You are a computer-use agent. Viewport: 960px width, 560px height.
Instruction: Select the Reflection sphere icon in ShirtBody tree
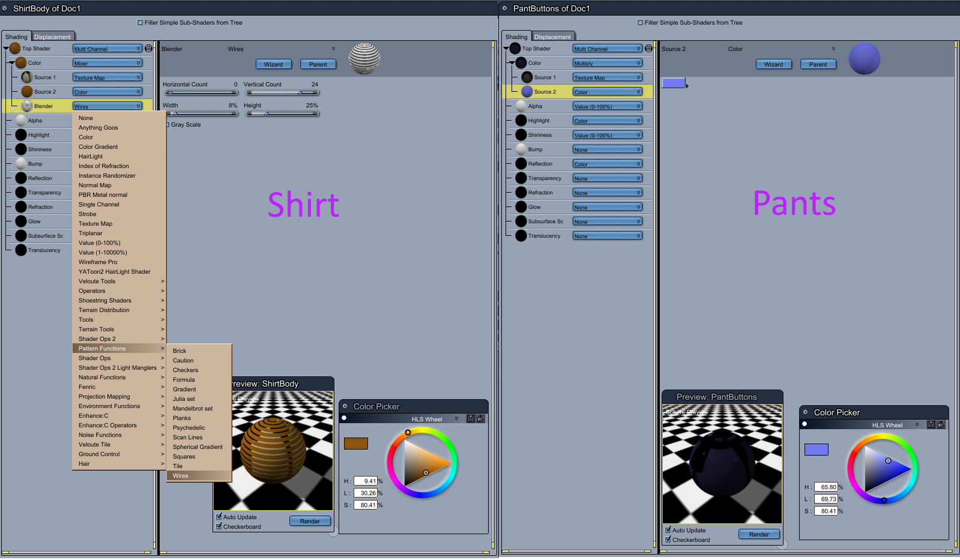tap(21, 178)
